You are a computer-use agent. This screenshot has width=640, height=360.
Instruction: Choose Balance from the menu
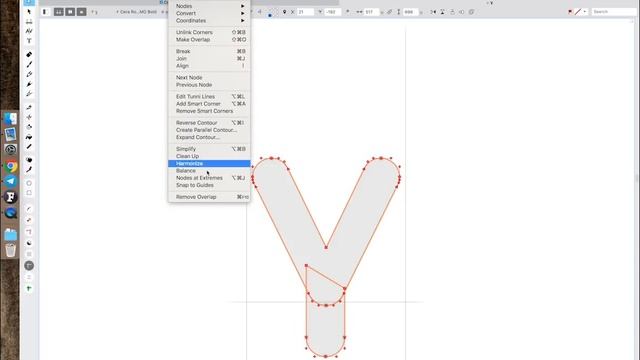point(209,171)
